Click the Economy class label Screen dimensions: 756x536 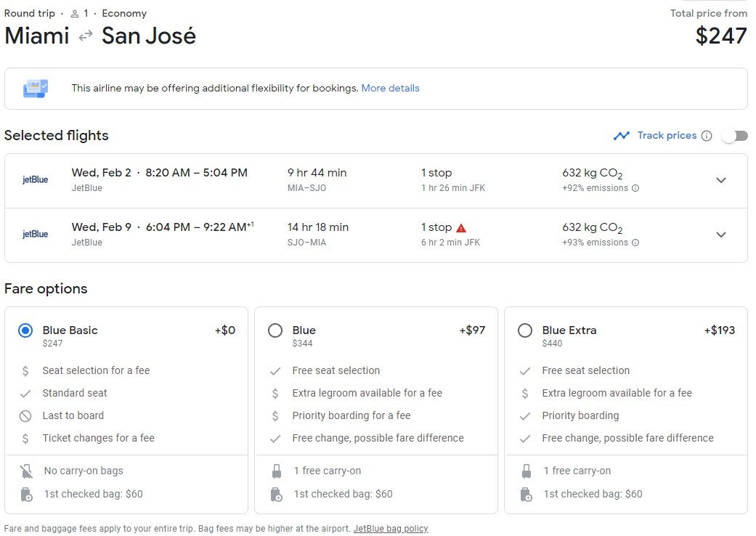point(124,14)
